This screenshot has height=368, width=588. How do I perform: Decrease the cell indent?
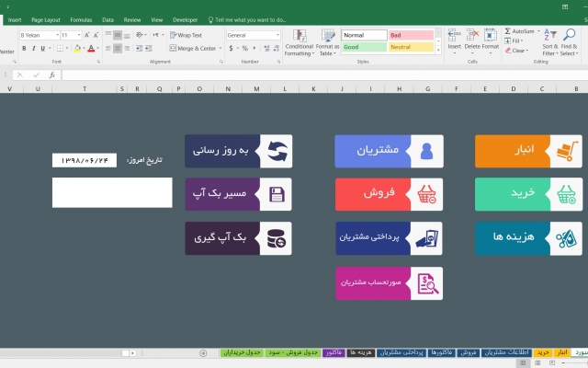(x=139, y=48)
